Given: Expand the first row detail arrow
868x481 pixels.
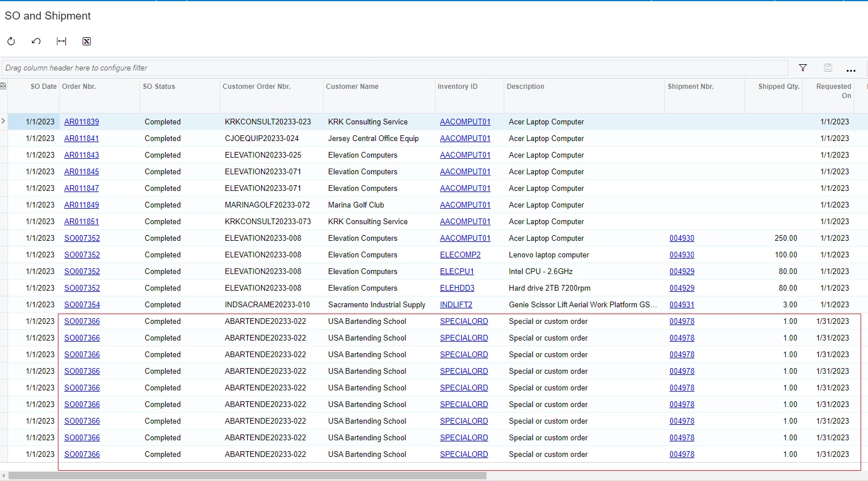Looking at the screenshot, I should pyautogui.click(x=3, y=122).
